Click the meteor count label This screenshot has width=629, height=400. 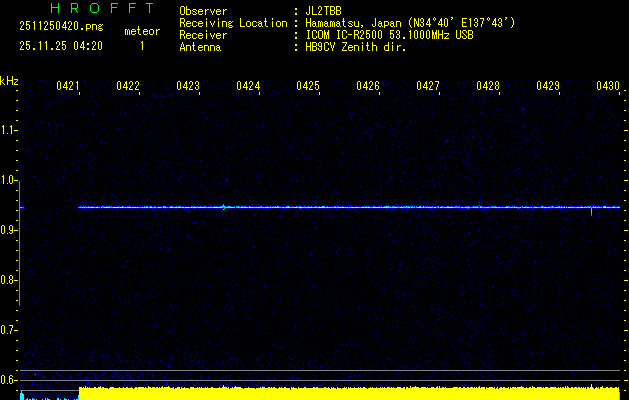pos(141,32)
